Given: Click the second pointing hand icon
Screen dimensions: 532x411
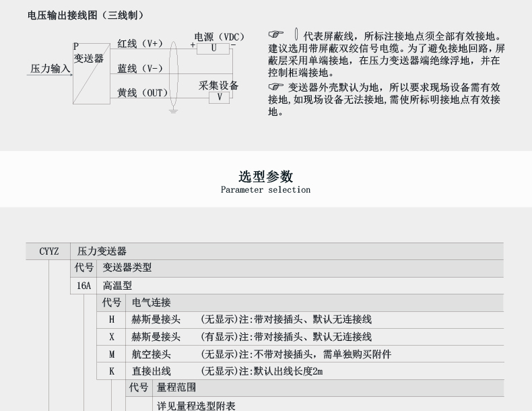Looking at the screenshot, I should [276, 87].
